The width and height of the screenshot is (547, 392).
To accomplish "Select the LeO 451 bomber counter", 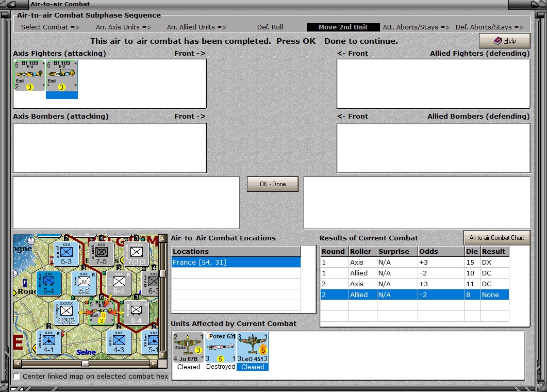I will 253,348.
